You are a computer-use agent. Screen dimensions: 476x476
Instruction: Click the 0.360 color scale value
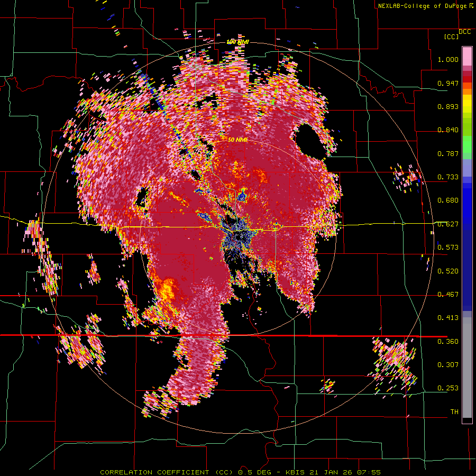click(x=448, y=342)
